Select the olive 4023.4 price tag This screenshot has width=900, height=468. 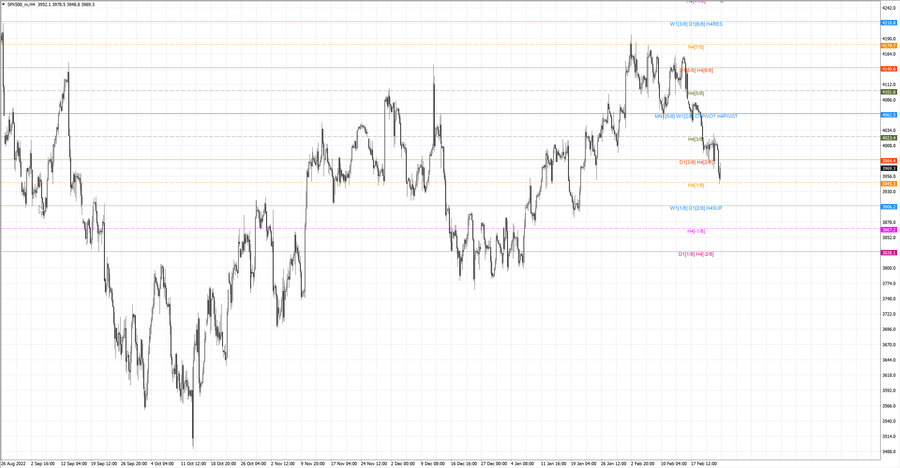point(889,138)
